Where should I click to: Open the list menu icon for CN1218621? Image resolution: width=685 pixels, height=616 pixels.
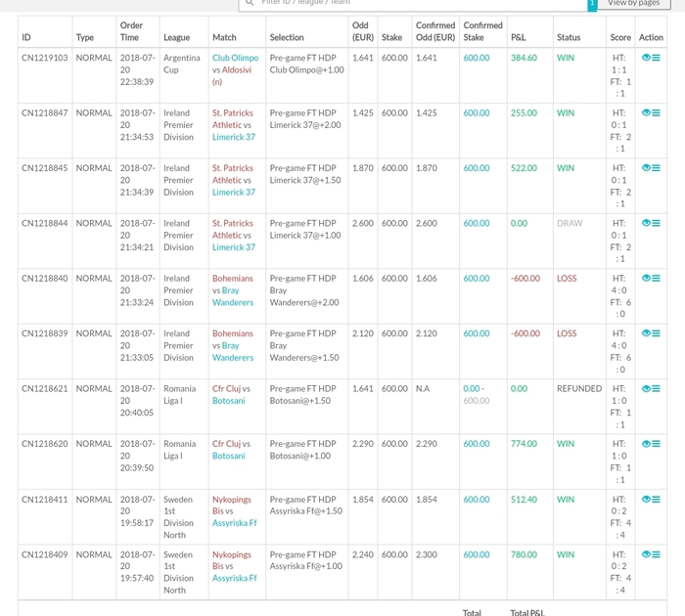[656, 388]
